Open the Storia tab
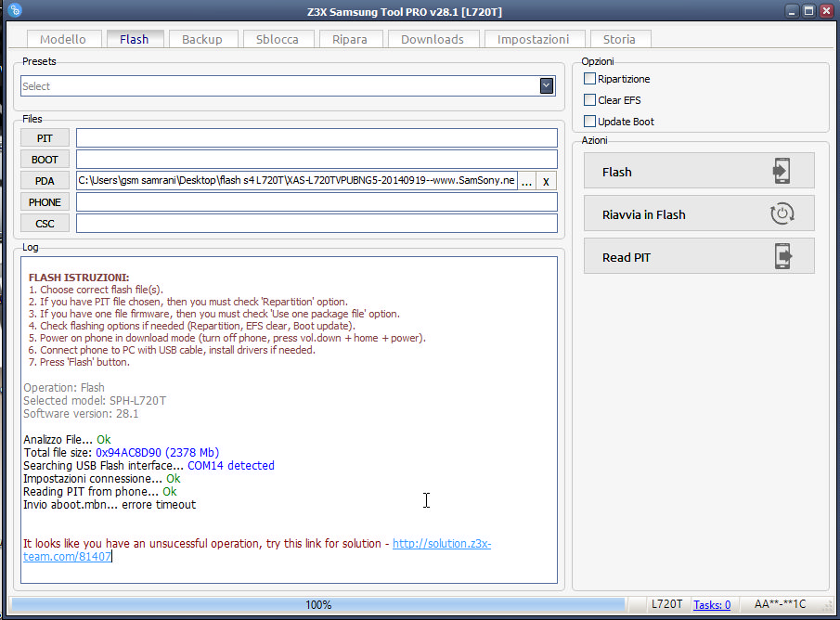 coord(619,39)
